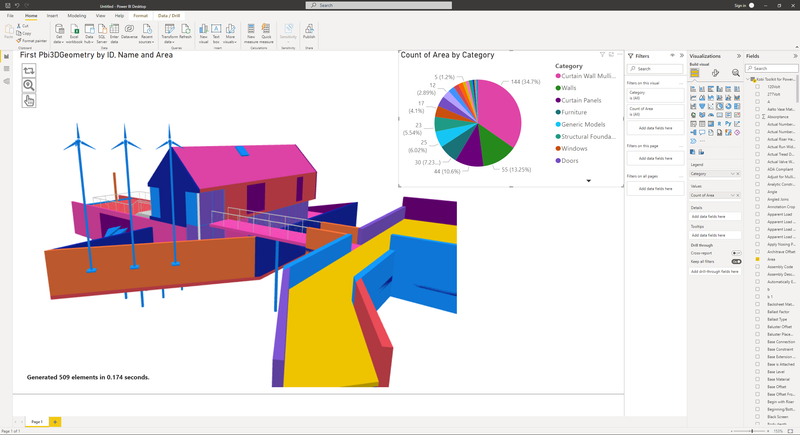Toggle the Keep all filters switch
Screen dimensions: 800x435
[736, 262]
